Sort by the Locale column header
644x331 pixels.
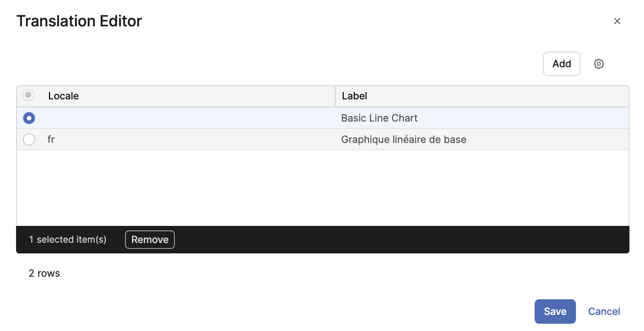pos(63,96)
